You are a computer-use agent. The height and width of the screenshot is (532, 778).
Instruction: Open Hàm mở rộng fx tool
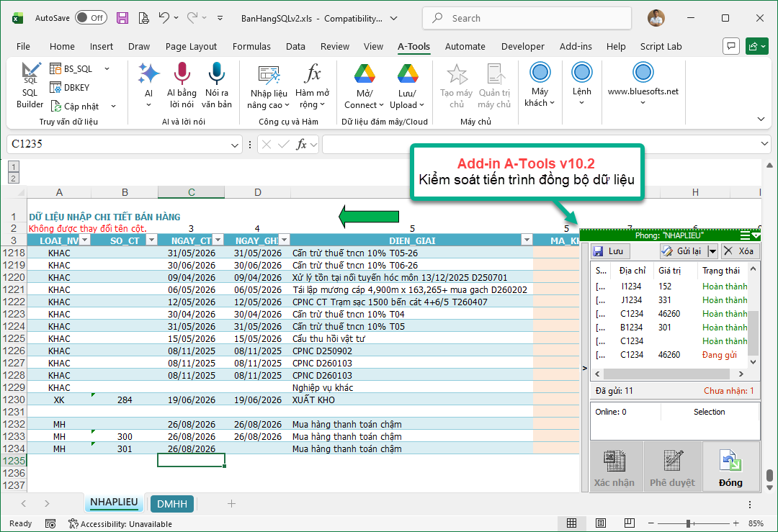tap(312, 74)
